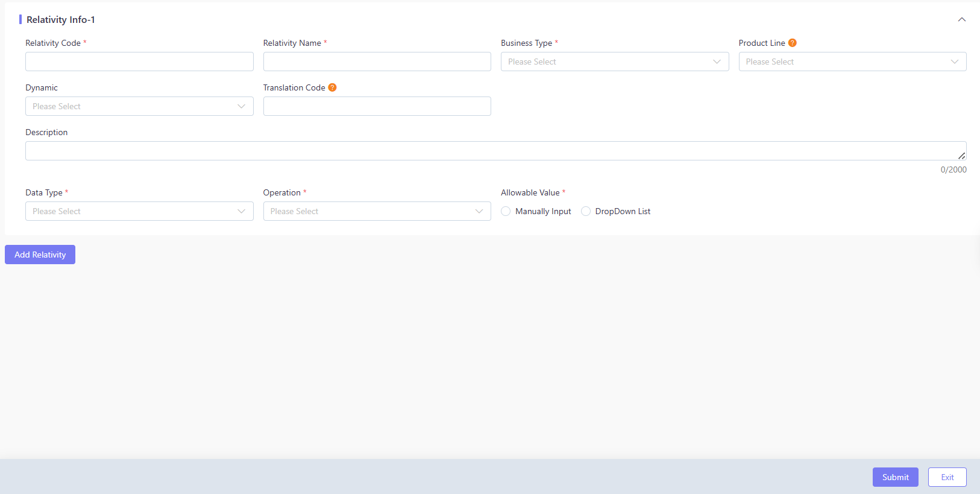Select the Manually Input radio option
980x494 pixels.
coord(506,211)
